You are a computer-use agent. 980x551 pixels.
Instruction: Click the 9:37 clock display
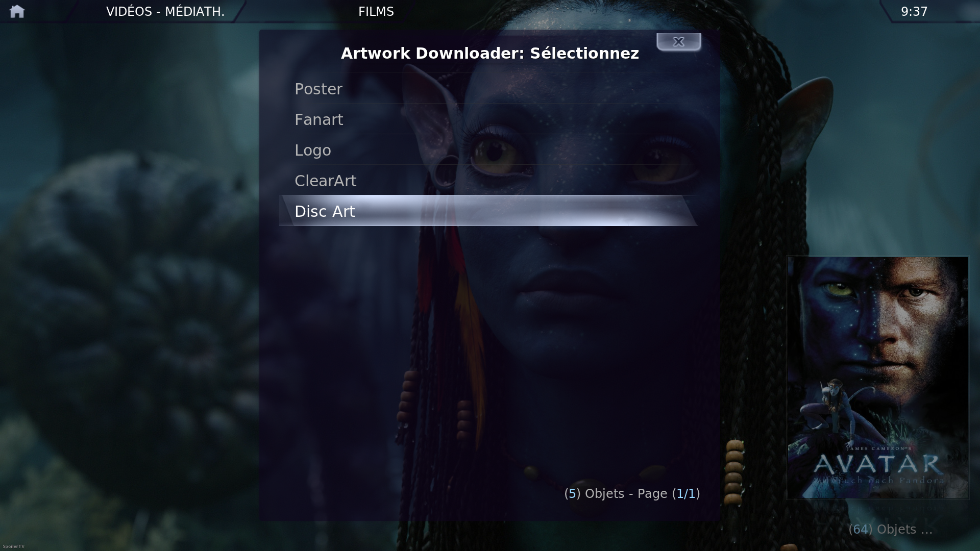pyautogui.click(x=914, y=12)
